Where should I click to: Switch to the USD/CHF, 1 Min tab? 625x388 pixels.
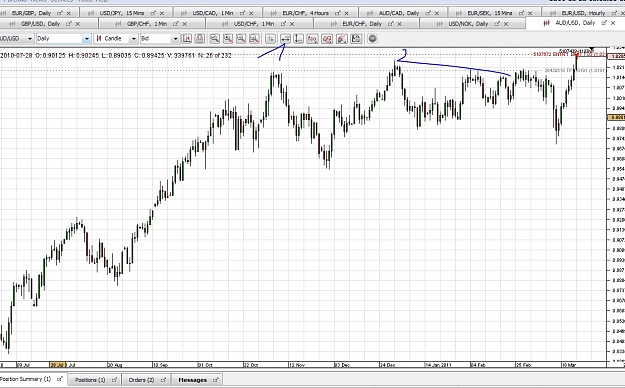(254, 24)
